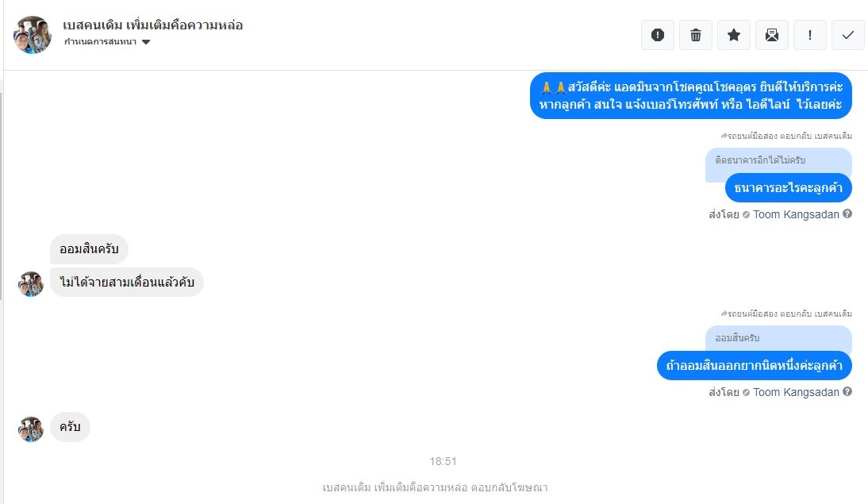The height and width of the screenshot is (504, 868).
Task: Click the customer message ไม่ได้จายสามเดือนแล้วคับ
Action: click(127, 283)
